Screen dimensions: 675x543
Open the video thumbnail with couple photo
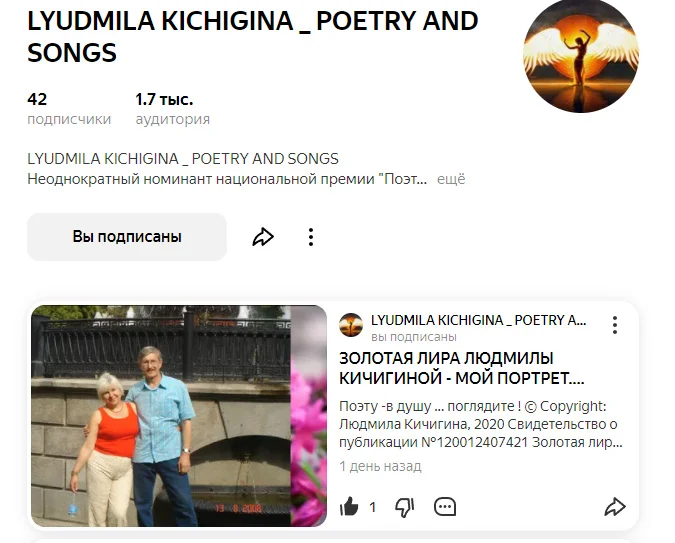pyautogui.click(x=179, y=416)
